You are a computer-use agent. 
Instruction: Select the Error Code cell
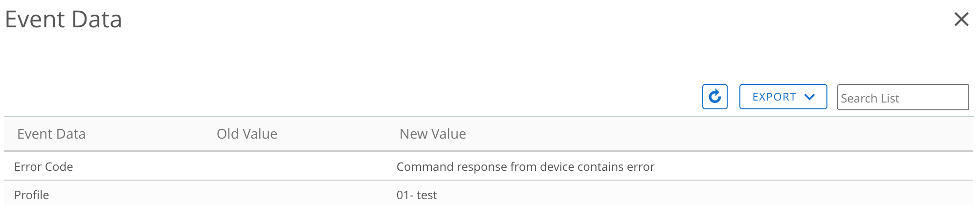click(44, 167)
